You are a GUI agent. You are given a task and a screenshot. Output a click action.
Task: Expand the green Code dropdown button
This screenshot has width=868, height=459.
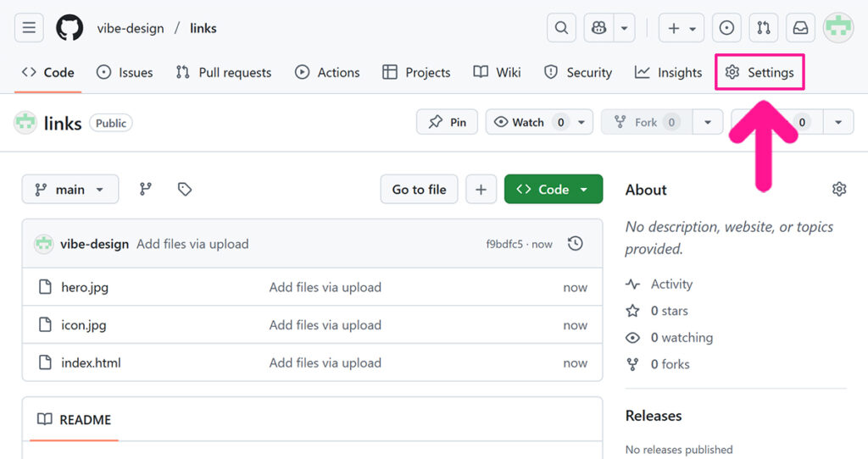[554, 190]
